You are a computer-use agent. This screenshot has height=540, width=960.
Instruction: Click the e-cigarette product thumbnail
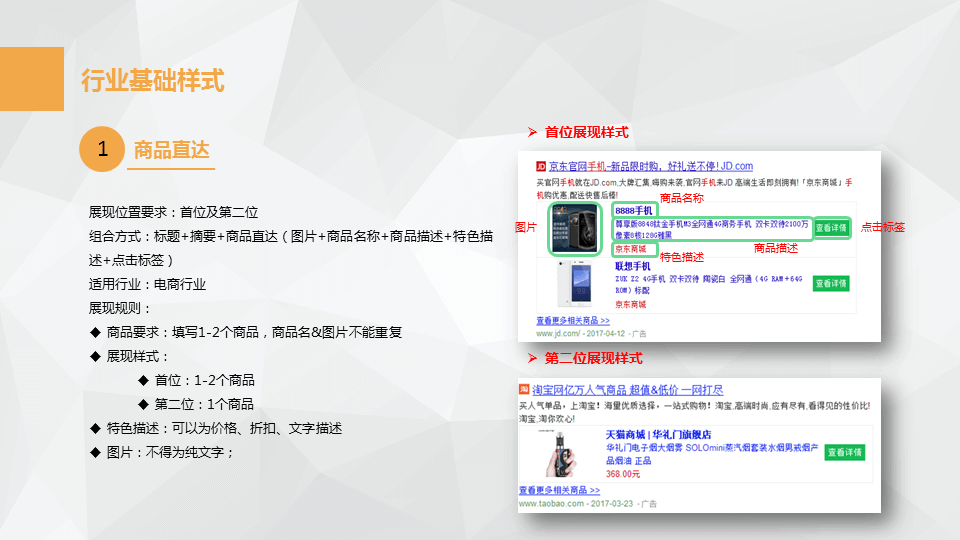559,454
